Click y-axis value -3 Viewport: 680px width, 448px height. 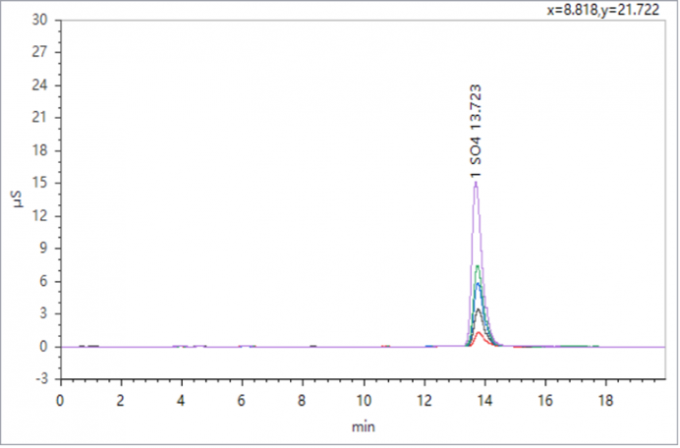coord(42,379)
